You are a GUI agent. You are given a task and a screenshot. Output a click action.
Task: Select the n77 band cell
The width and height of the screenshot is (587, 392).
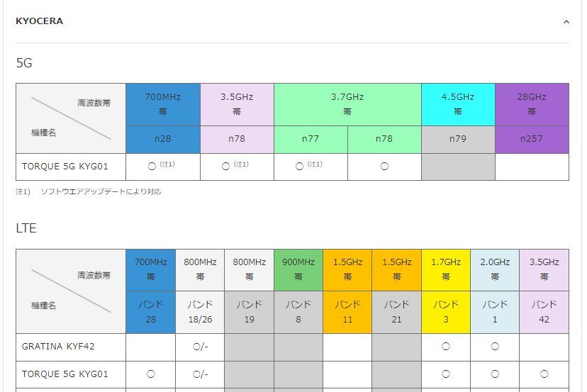[311, 139]
